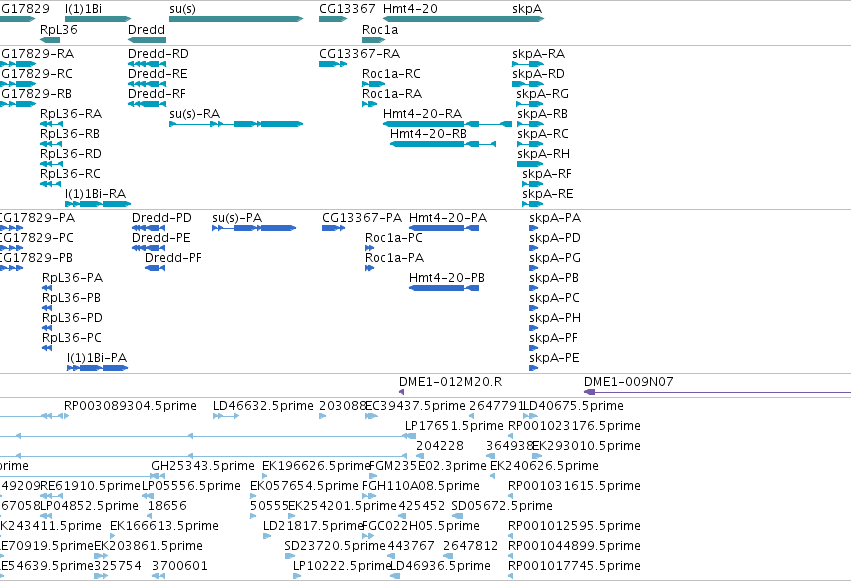Click the Hmt4-20-PB label
The height and width of the screenshot is (581, 851).
pos(447,278)
